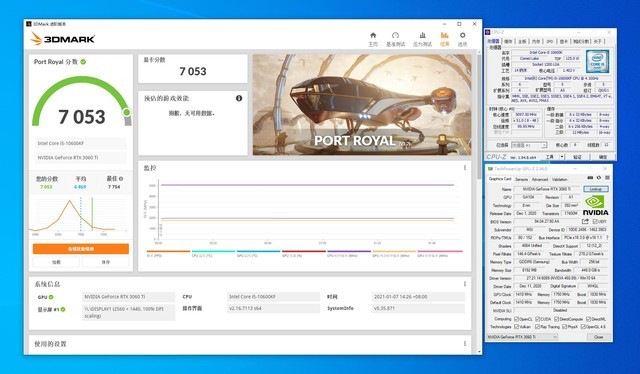Click the info icon next to best score
This screenshot has width=640, height=374.
pyautogui.click(x=121, y=178)
